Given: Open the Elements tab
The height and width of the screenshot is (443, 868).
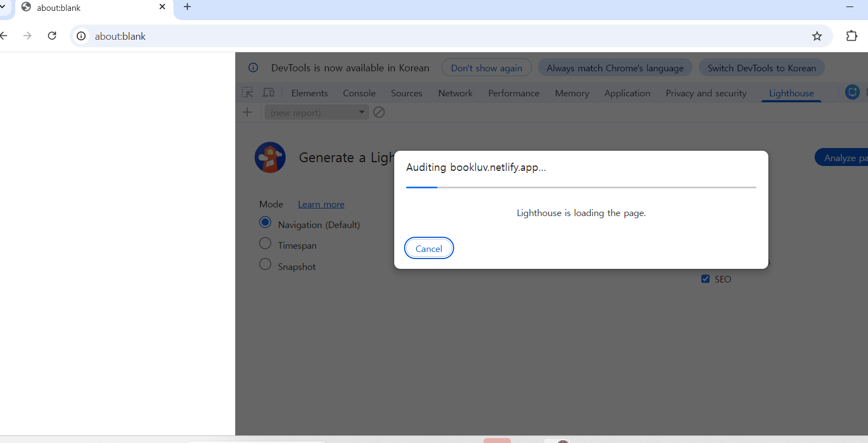Looking at the screenshot, I should (x=309, y=93).
